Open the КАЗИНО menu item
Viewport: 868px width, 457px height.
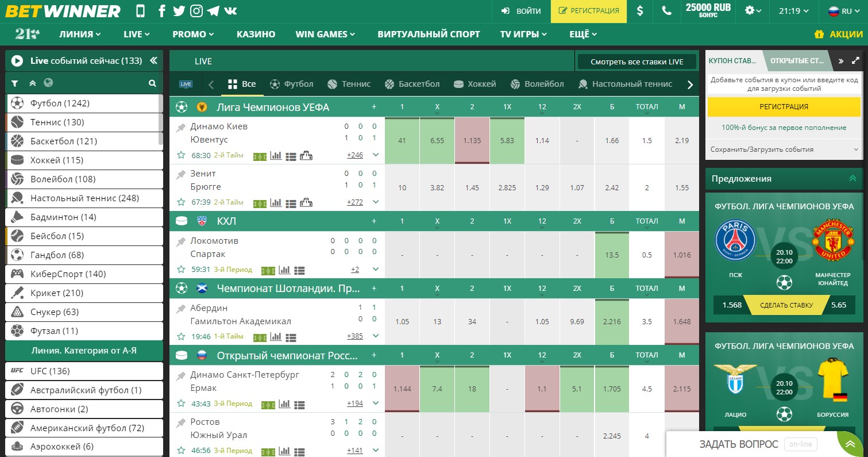coord(256,34)
